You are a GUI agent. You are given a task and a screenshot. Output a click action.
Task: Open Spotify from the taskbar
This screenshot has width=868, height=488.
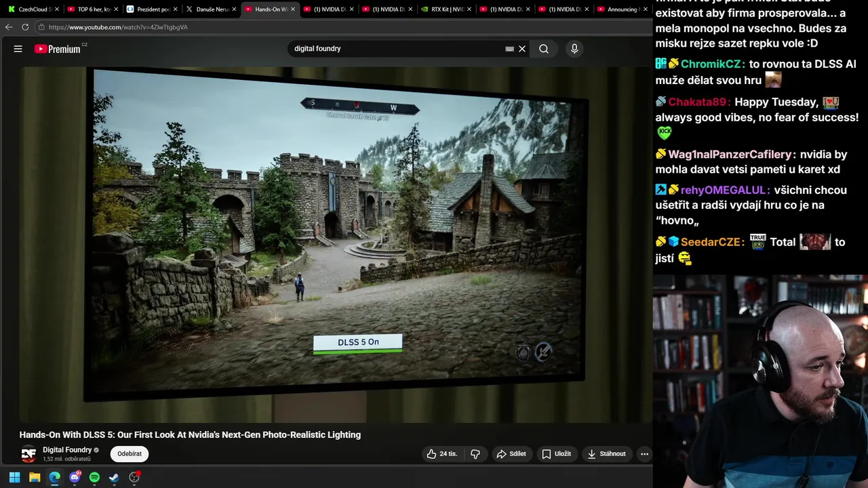[94, 477]
